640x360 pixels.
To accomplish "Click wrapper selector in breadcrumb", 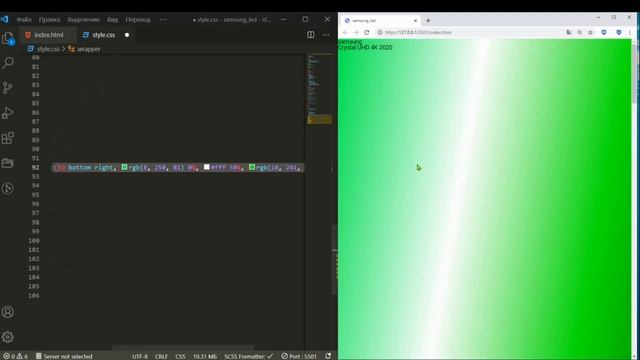I will [88, 49].
